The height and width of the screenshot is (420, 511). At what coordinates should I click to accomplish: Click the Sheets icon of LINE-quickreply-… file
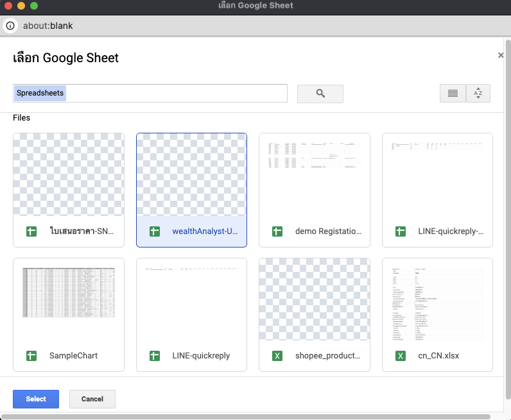click(401, 231)
